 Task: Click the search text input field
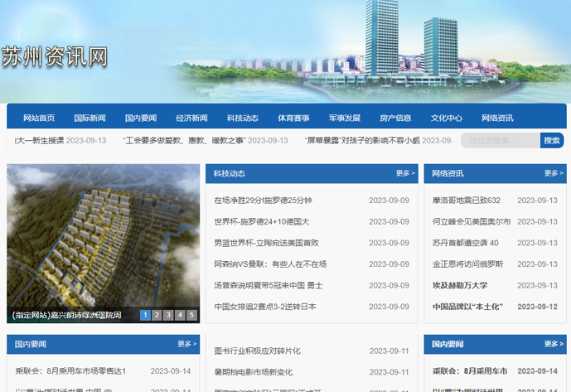coord(500,141)
